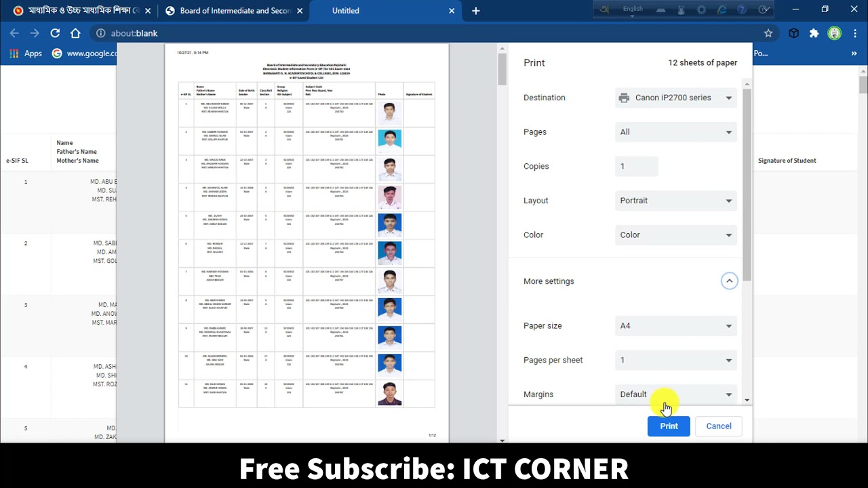The width and height of the screenshot is (868, 488).
Task: Open the Apps shortcut in bookmarks bar
Action: (x=26, y=54)
